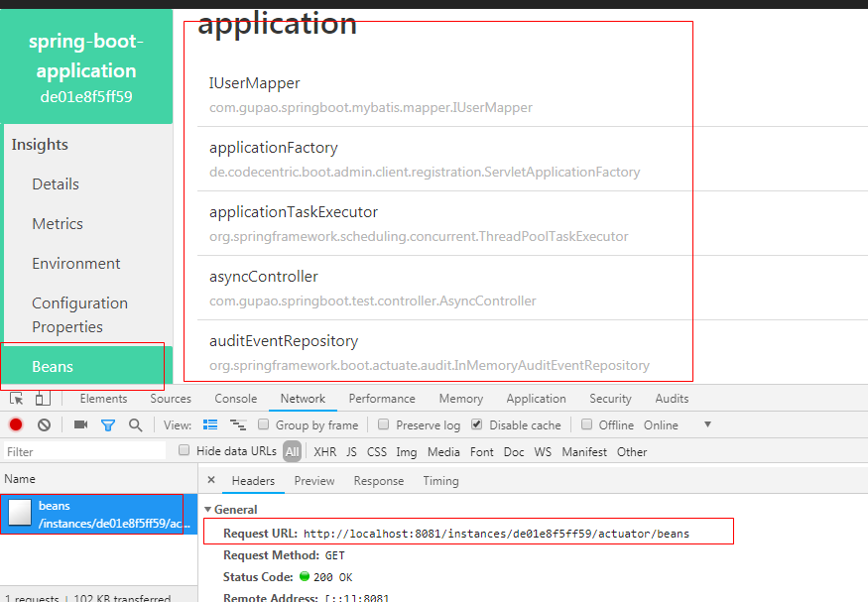The height and width of the screenshot is (602, 868).
Task: Filter requests by XHR
Action: tap(325, 452)
